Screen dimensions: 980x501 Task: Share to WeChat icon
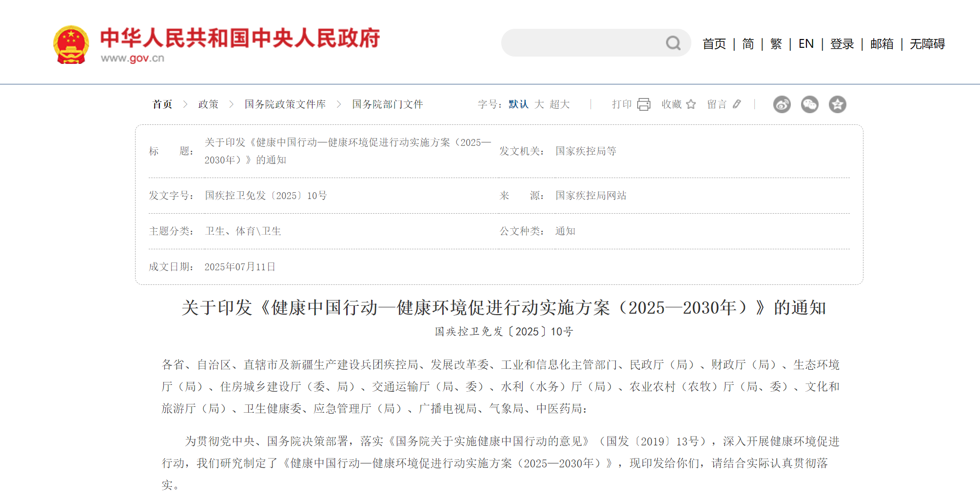810,104
